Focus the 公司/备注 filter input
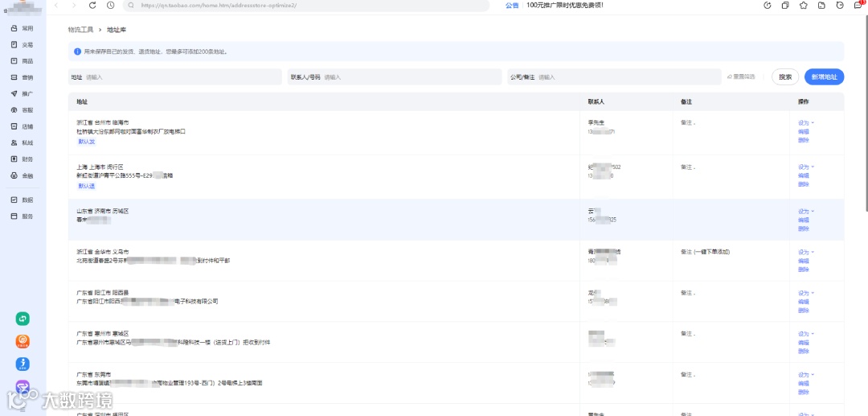The height and width of the screenshot is (416, 868). coord(614,77)
